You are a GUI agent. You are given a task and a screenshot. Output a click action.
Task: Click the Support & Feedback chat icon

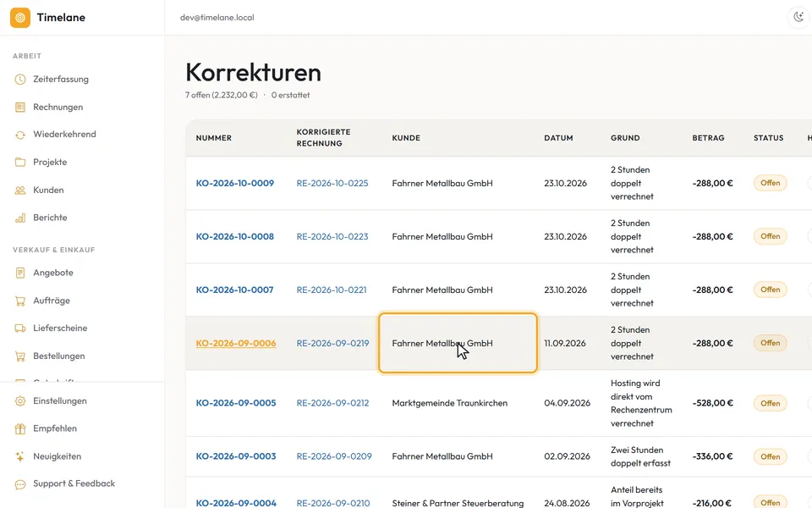coord(20,484)
